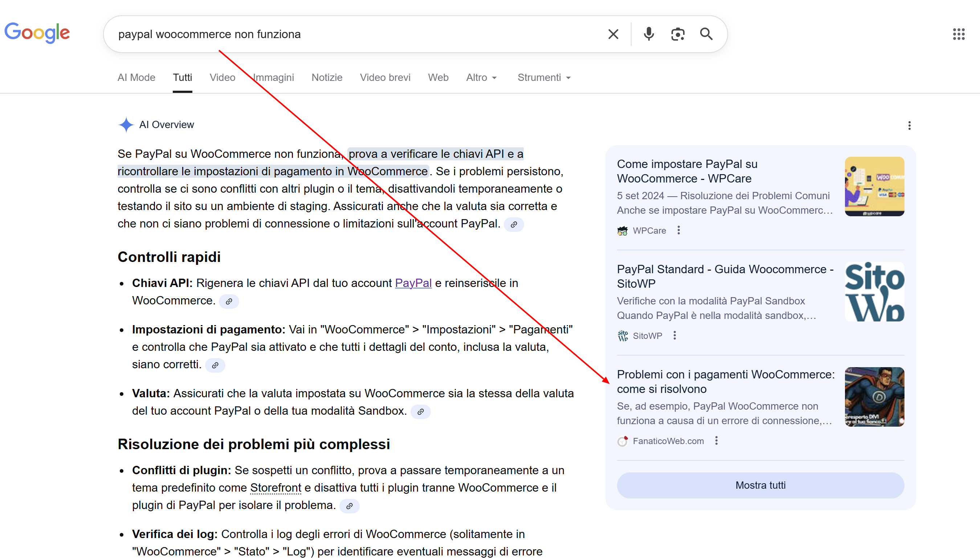Start voice search with microphone icon
This screenshot has width=980, height=558.
point(649,34)
